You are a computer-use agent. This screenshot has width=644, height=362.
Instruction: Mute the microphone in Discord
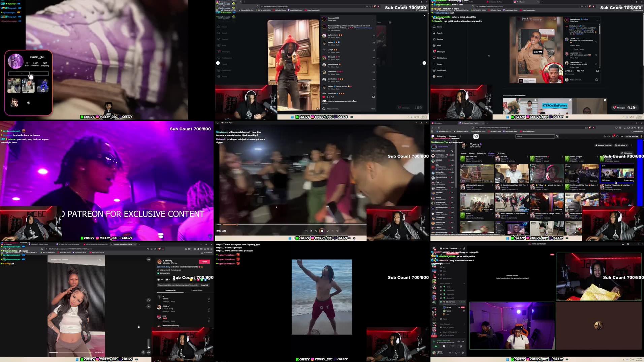click(x=450, y=353)
